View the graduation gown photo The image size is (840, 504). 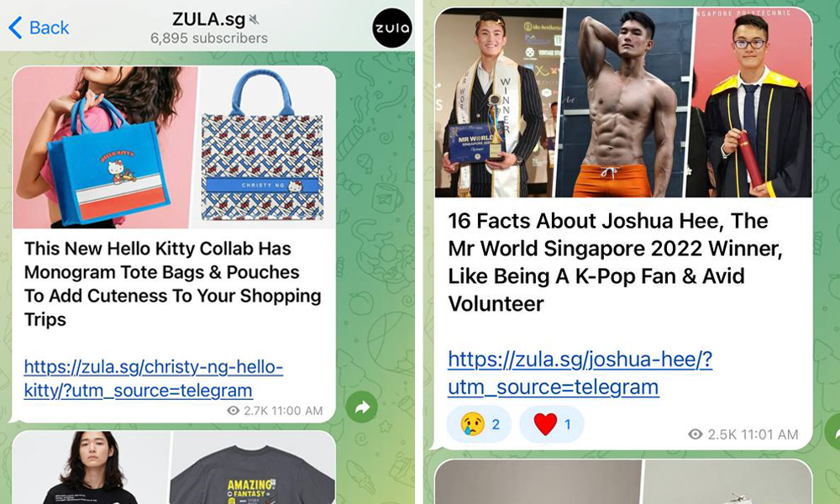click(x=749, y=102)
